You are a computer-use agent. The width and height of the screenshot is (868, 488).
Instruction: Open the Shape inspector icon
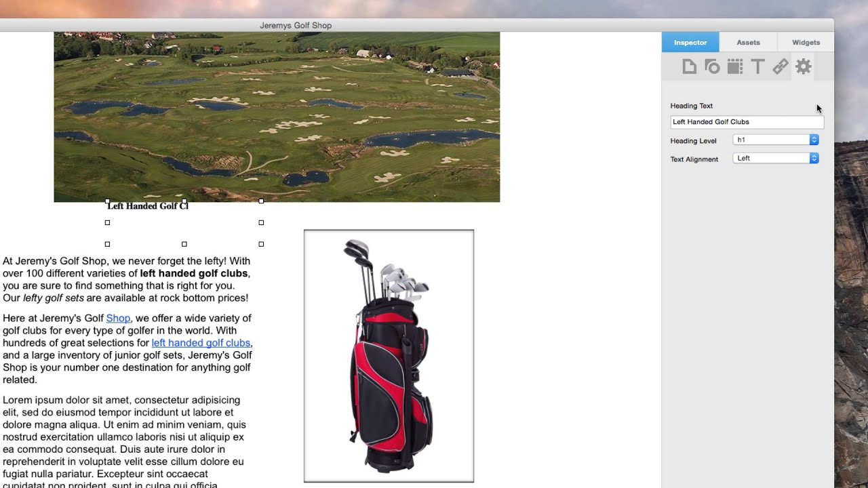(x=712, y=66)
